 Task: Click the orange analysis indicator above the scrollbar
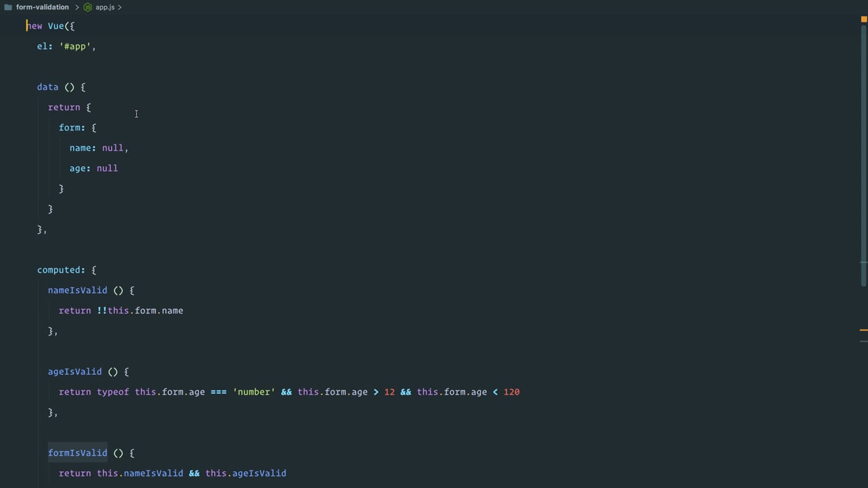[x=863, y=20]
